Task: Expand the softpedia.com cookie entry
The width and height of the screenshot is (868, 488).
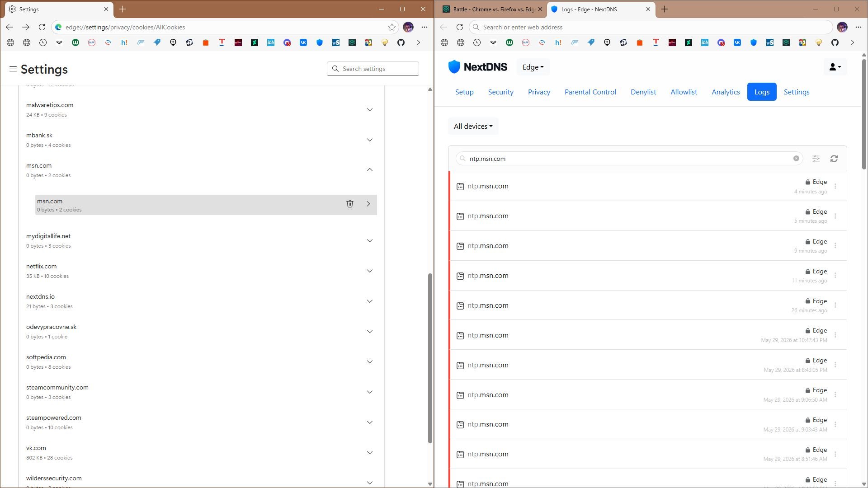Action: (370, 362)
